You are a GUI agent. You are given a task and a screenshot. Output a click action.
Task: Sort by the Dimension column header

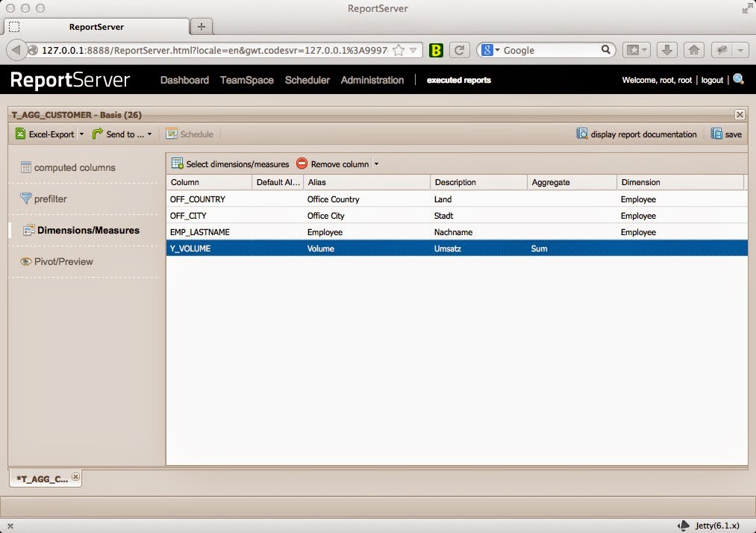681,182
